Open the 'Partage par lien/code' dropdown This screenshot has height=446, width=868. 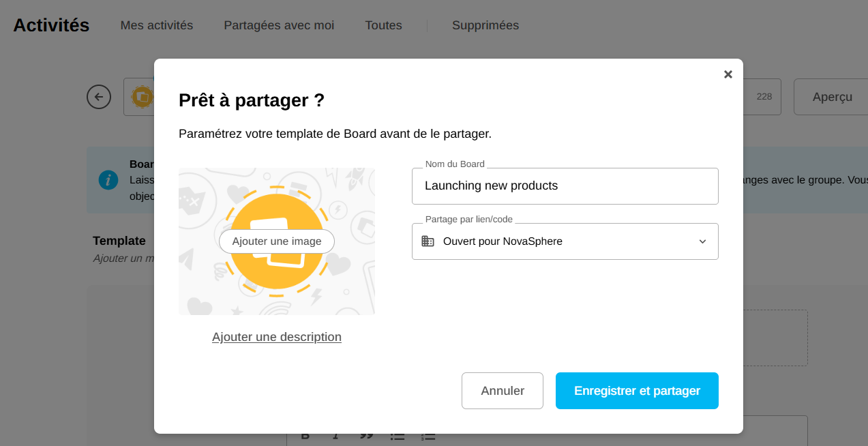click(x=565, y=241)
